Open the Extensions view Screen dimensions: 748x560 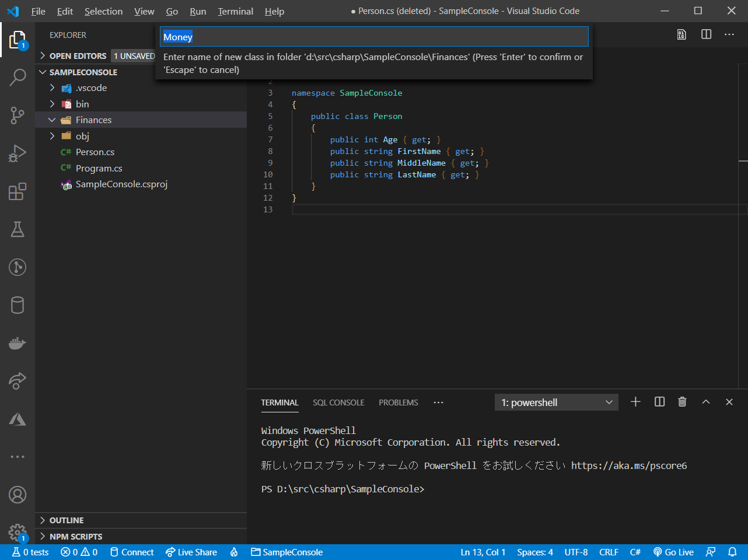(x=18, y=191)
